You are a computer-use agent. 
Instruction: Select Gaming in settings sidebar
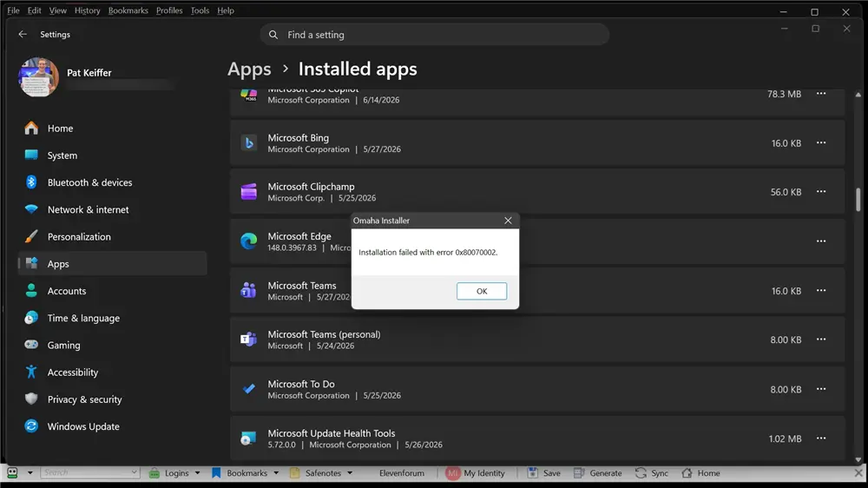pyautogui.click(x=112, y=345)
